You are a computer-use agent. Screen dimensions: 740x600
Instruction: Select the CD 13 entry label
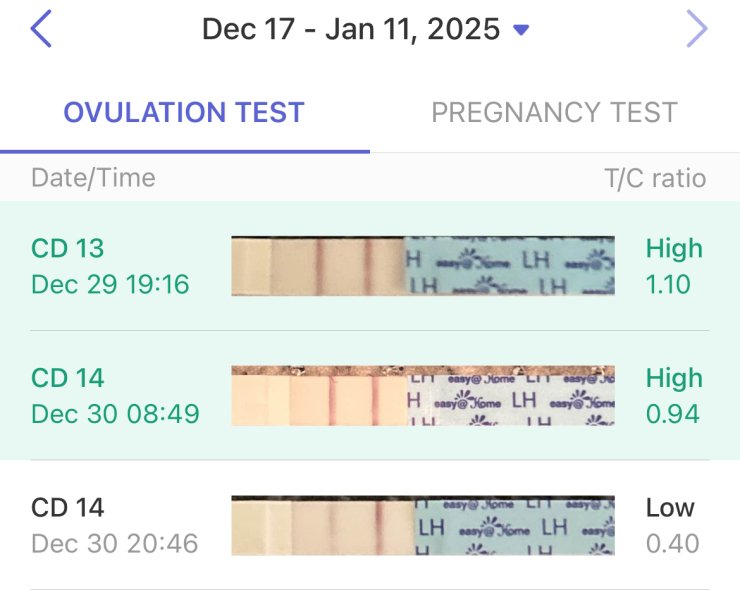tap(68, 248)
